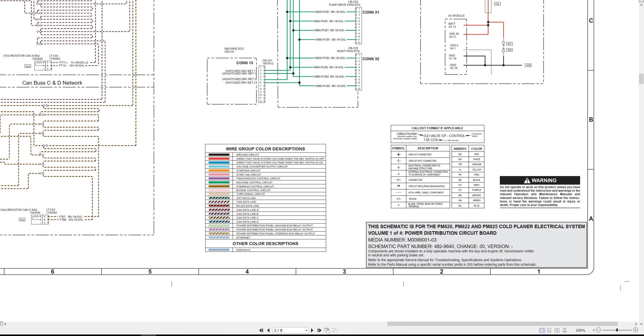Click the STARTING CIRCUIT orange swatch
644x336 pixels.
[219, 171]
